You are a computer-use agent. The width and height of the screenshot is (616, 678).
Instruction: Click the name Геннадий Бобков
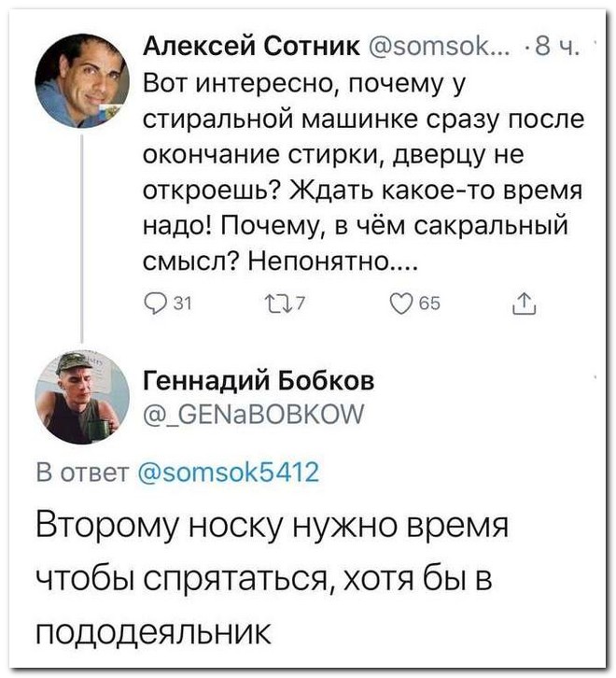click(259, 379)
